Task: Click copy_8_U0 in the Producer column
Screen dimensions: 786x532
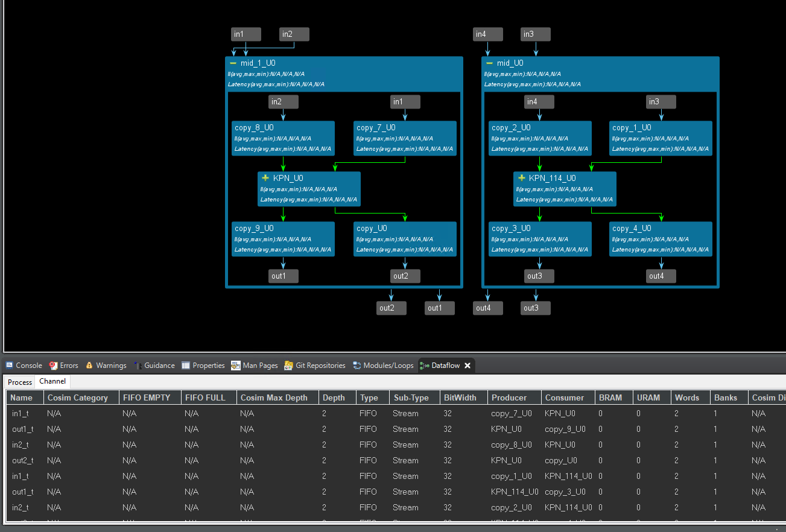Action: tap(512, 445)
